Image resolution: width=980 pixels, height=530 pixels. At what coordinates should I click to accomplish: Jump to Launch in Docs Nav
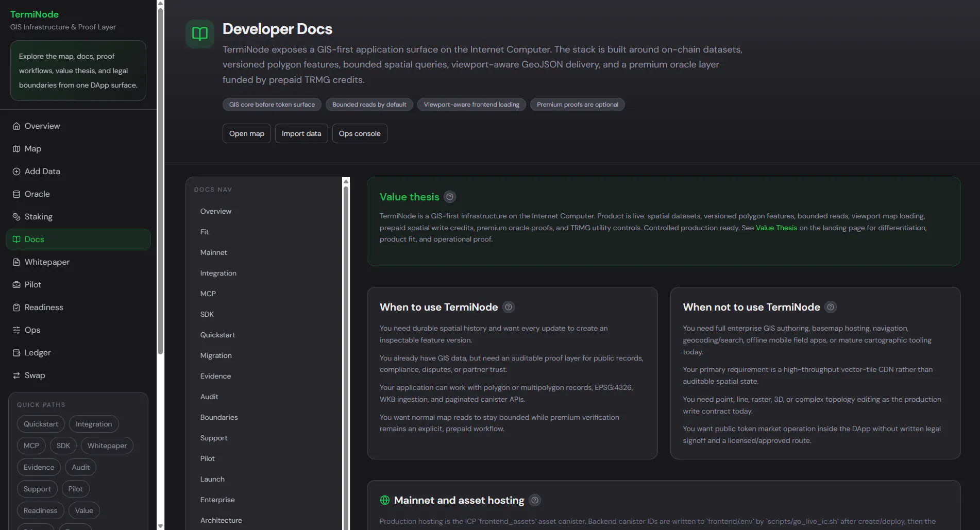click(x=264, y=479)
